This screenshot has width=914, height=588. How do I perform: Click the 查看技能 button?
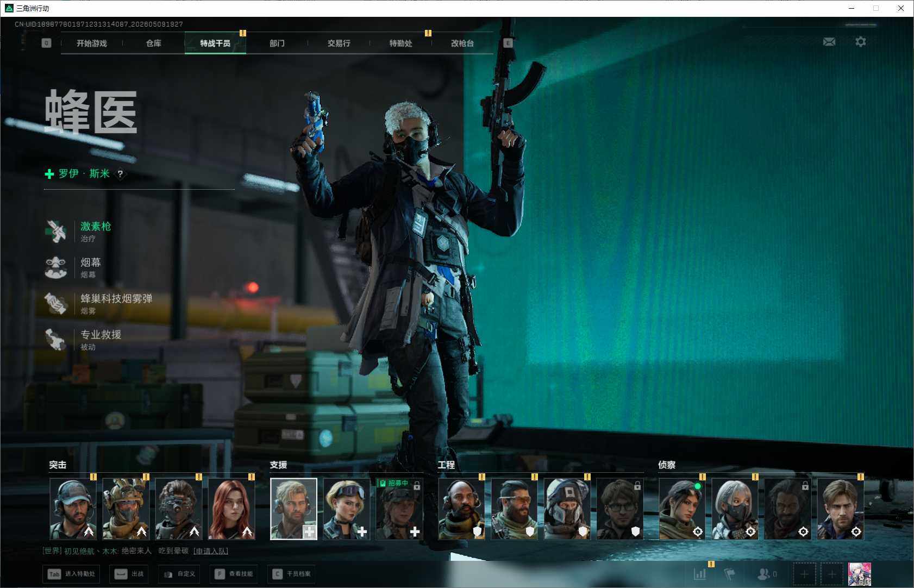pyautogui.click(x=234, y=574)
